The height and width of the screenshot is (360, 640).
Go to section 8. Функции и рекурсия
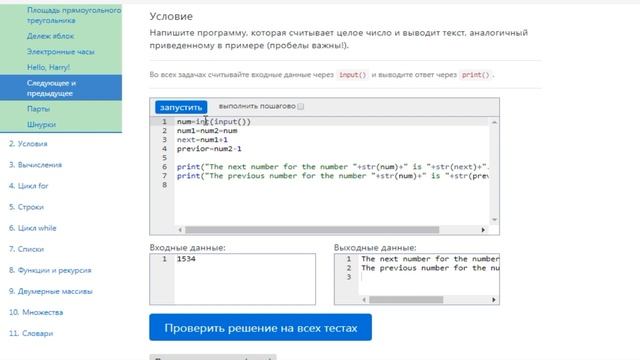(x=50, y=270)
